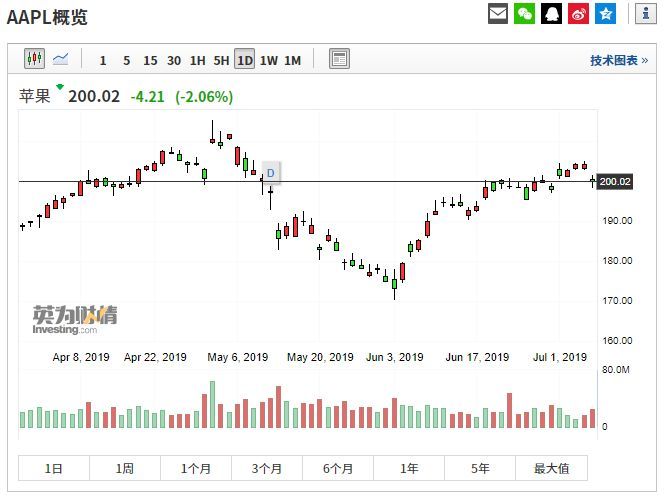Click the Jun 3, 2019 date label

tap(395, 357)
